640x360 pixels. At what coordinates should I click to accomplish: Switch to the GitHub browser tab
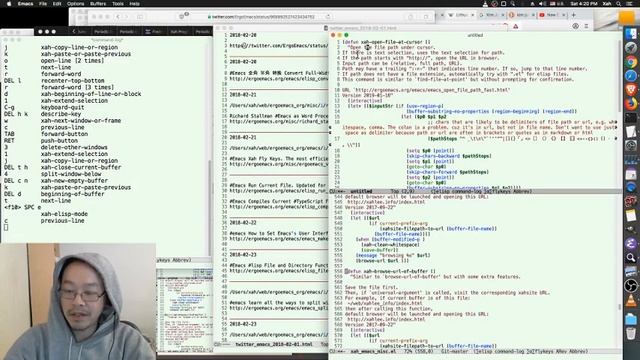(x=461, y=15)
